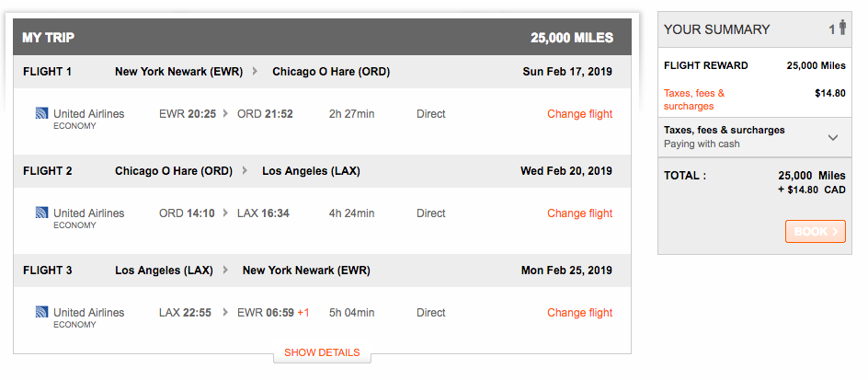Change flight for Los Angeles to Newark

579,313
